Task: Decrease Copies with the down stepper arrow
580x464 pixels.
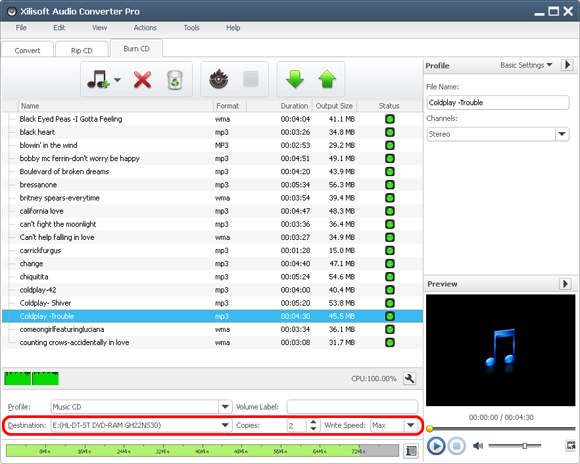Action: tap(313, 428)
